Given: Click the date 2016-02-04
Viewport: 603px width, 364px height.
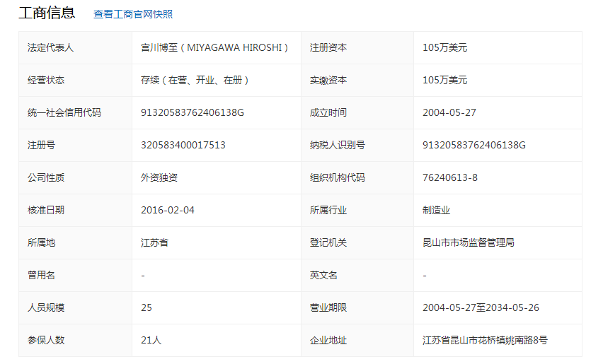Looking at the screenshot, I should click(168, 210).
